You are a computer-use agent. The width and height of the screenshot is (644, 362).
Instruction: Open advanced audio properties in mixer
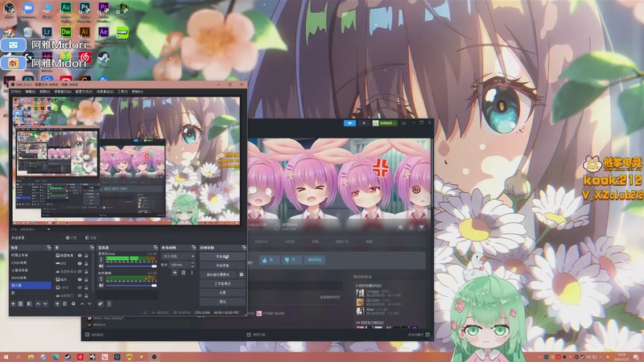100,304
